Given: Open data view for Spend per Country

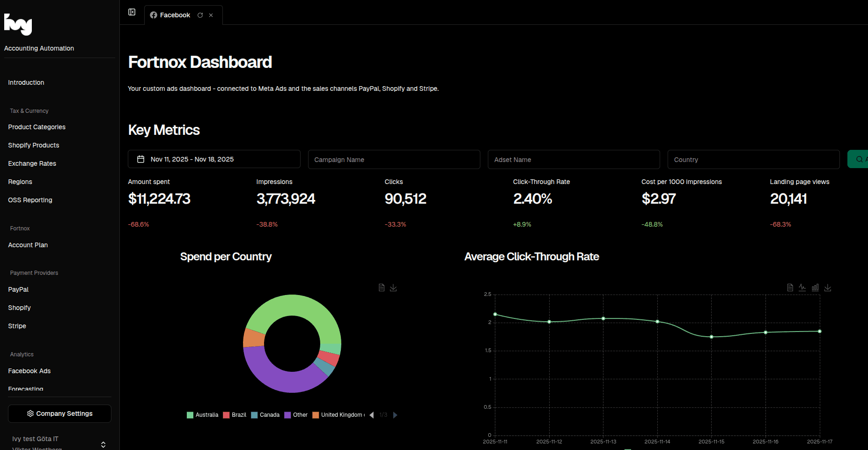Looking at the screenshot, I should click(382, 288).
